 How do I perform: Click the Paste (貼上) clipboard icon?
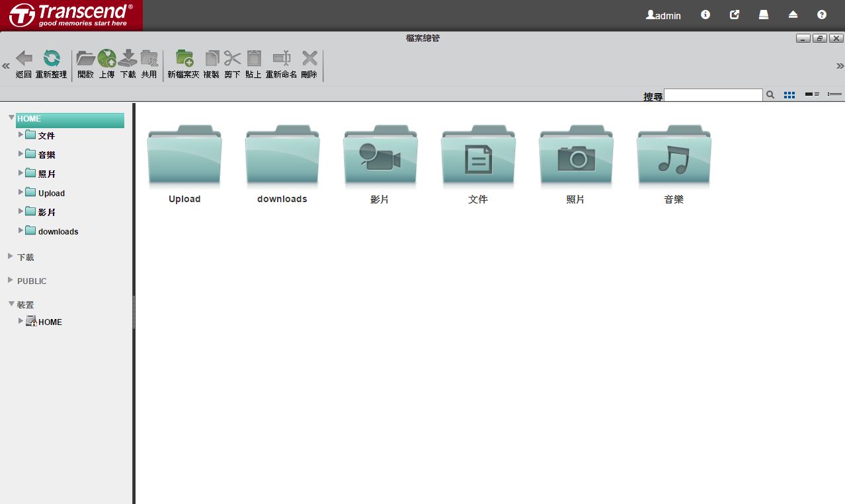coord(254,59)
